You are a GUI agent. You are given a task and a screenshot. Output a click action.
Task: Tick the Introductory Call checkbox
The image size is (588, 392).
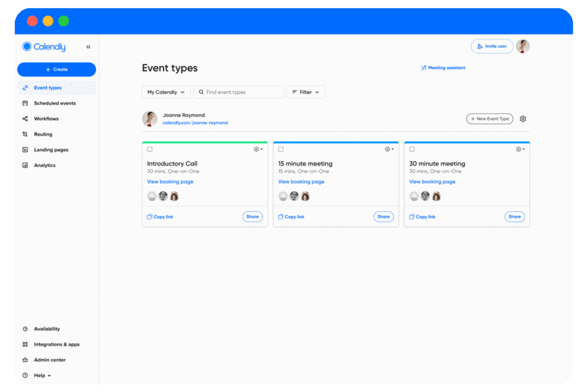(x=150, y=149)
